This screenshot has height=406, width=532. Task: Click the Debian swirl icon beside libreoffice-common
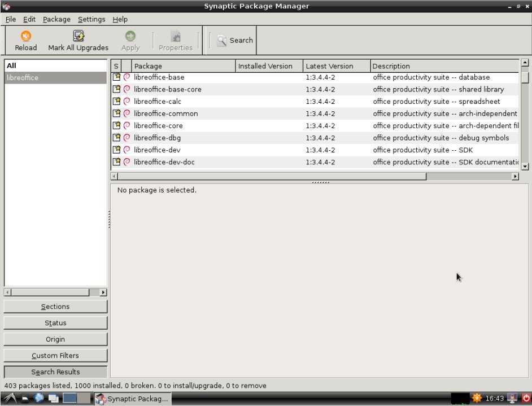(x=127, y=113)
